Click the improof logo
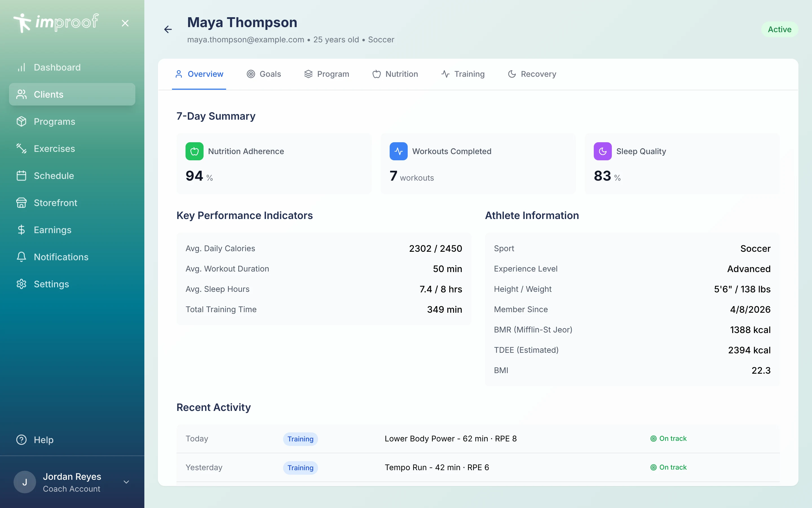The image size is (812, 508). tap(56, 23)
